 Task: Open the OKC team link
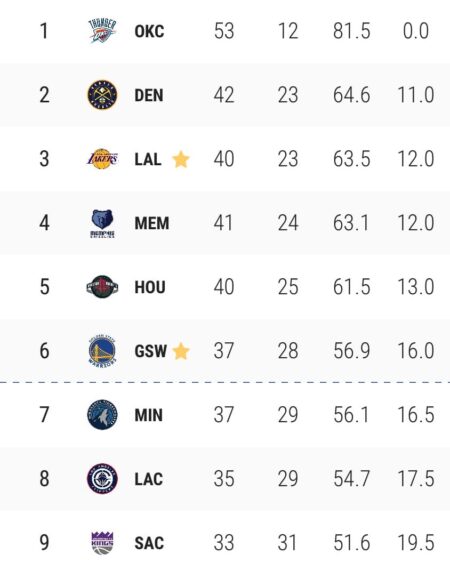[149, 31]
